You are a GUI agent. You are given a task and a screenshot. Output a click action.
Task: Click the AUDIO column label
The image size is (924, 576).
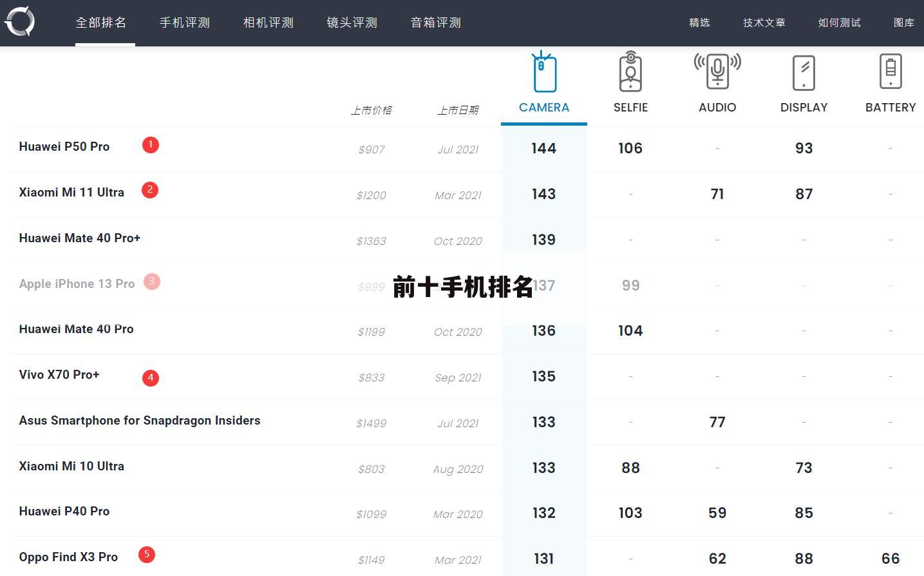point(717,108)
